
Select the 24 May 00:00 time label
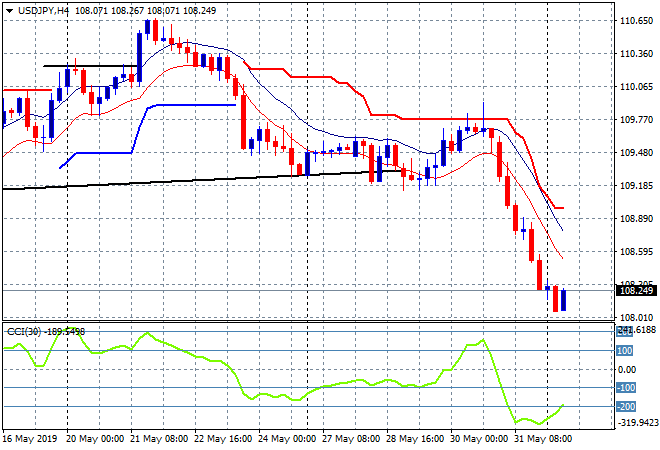[x=287, y=439]
